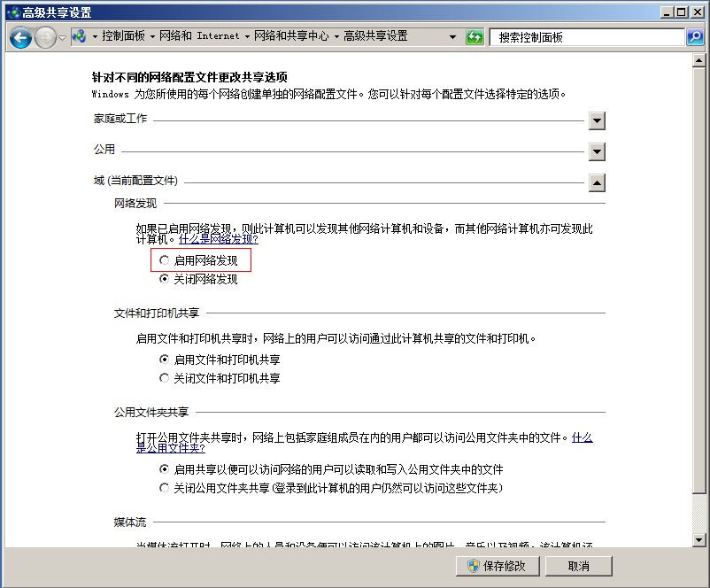Click the 媒体流 section heading
Image resolution: width=710 pixels, height=588 pixels.
click(x=129, y=522)
